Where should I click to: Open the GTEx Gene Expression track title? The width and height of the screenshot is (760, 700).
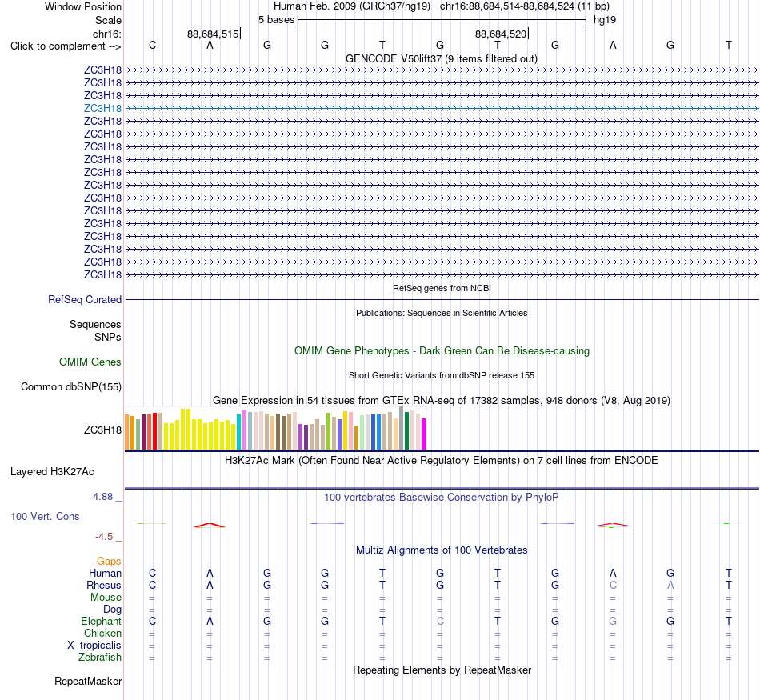click(x=442, y=401)
